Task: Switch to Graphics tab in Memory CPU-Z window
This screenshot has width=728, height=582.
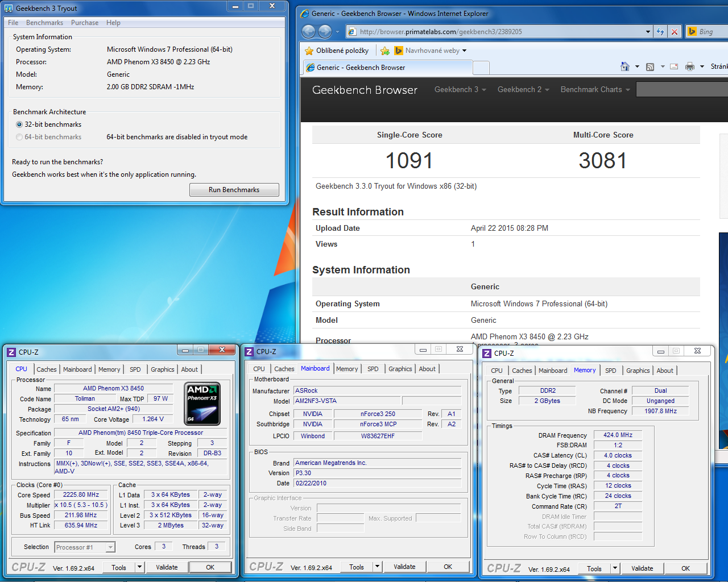Action: pyautogui.click(x=638, y=371)
